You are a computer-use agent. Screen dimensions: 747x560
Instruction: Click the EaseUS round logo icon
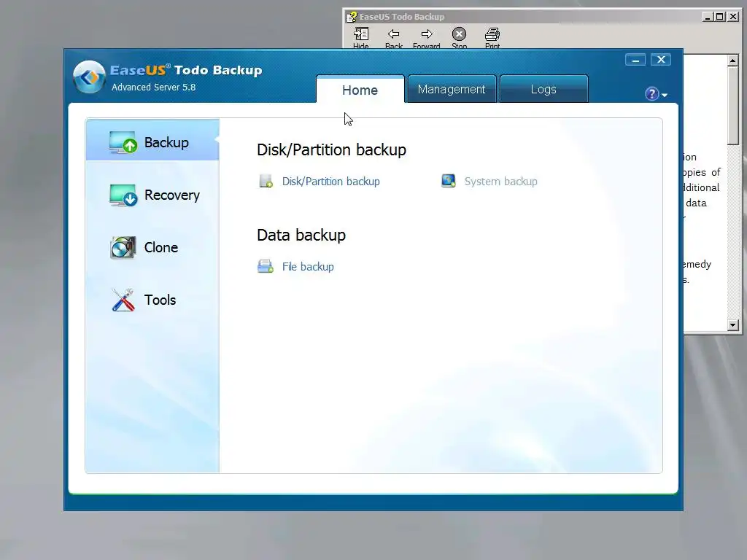tap(89, 77)
